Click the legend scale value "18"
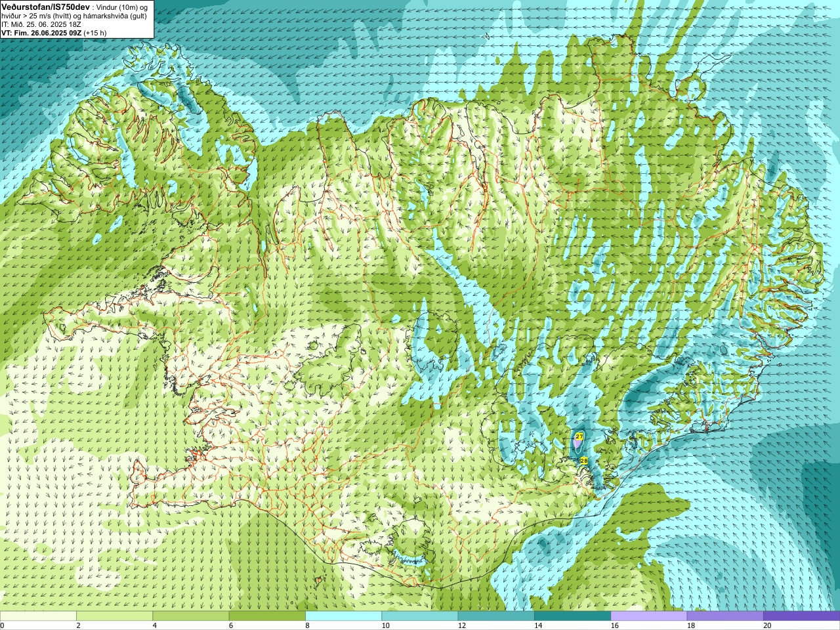 [x=691, y=625]
